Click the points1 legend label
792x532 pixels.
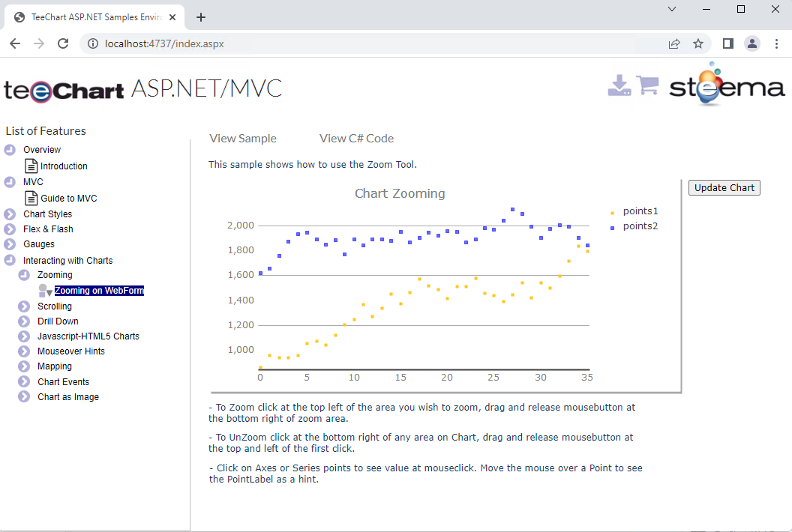pos(640,211)
